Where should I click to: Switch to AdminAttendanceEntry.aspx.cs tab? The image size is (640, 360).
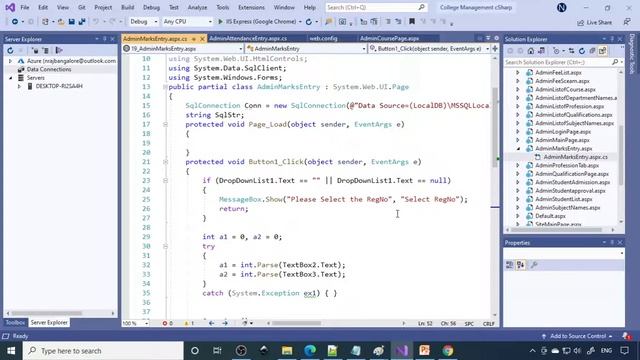point(248,38)
